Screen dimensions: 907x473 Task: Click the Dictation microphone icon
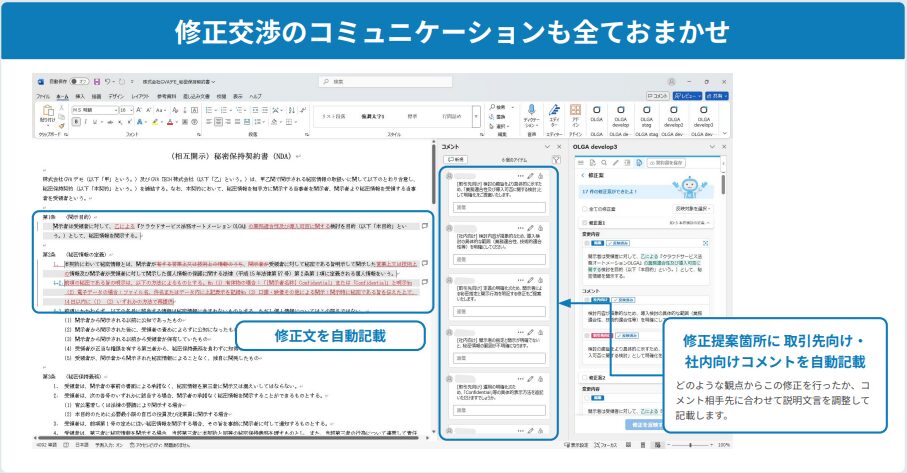[530, 109]
